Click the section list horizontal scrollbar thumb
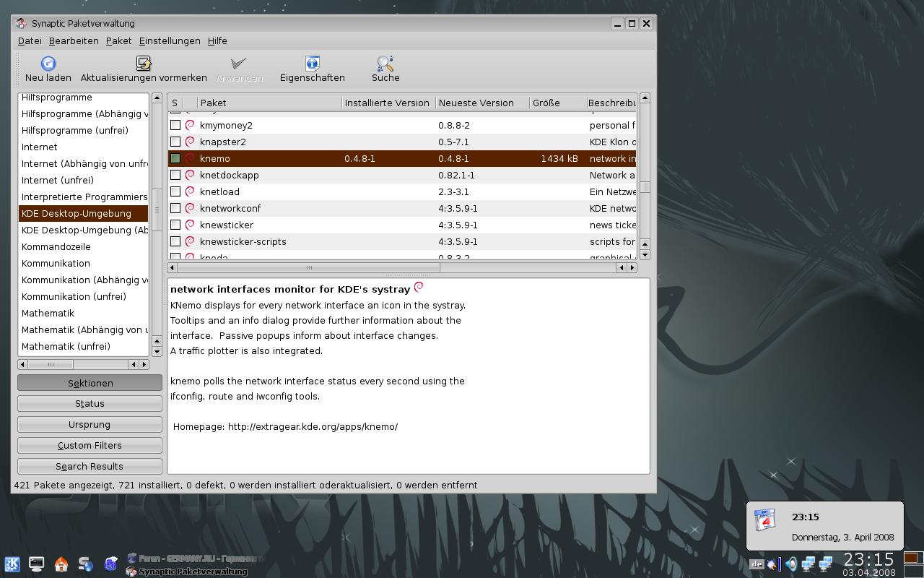 click(52, 364)
